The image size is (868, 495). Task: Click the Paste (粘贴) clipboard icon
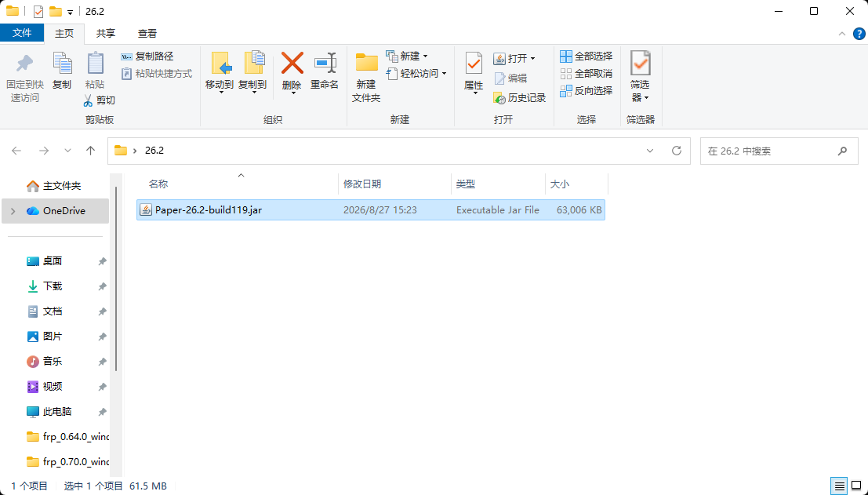tap(95, 63)
